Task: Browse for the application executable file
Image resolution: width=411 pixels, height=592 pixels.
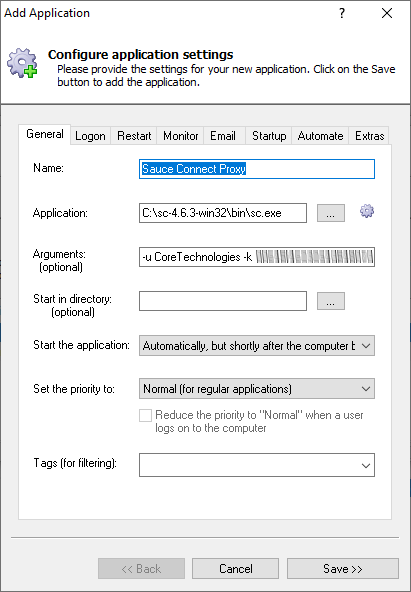Action: (331, 213)
